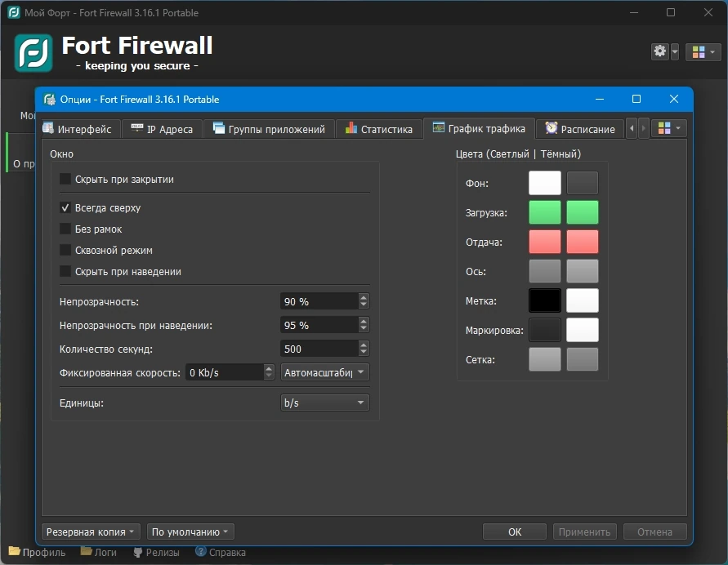Image resolution: width=728 pixels, height=565 pixels.
Task: Pick dark Сетка gray swatch
Action: [x=583, y=359]
